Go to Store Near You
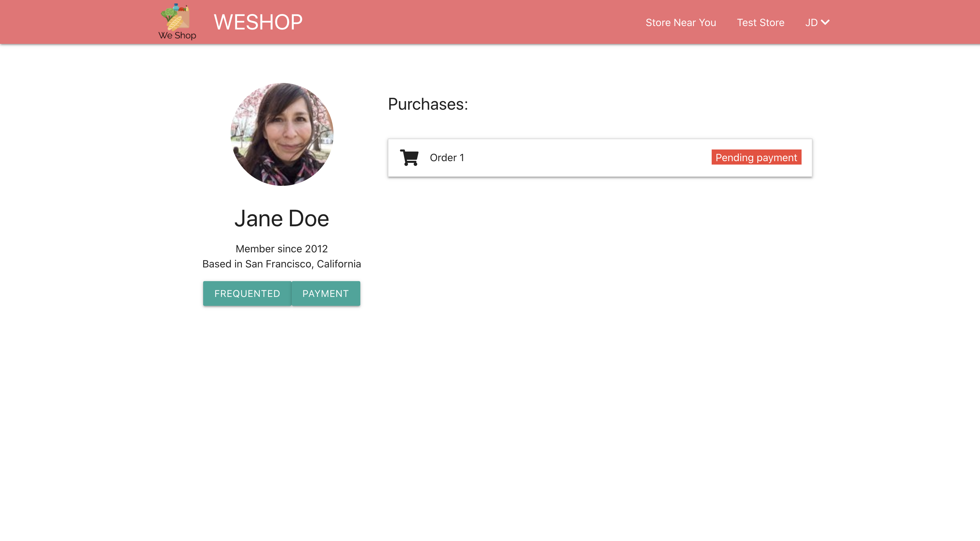This screenshot has width=980, height=541. pos(680,22)
